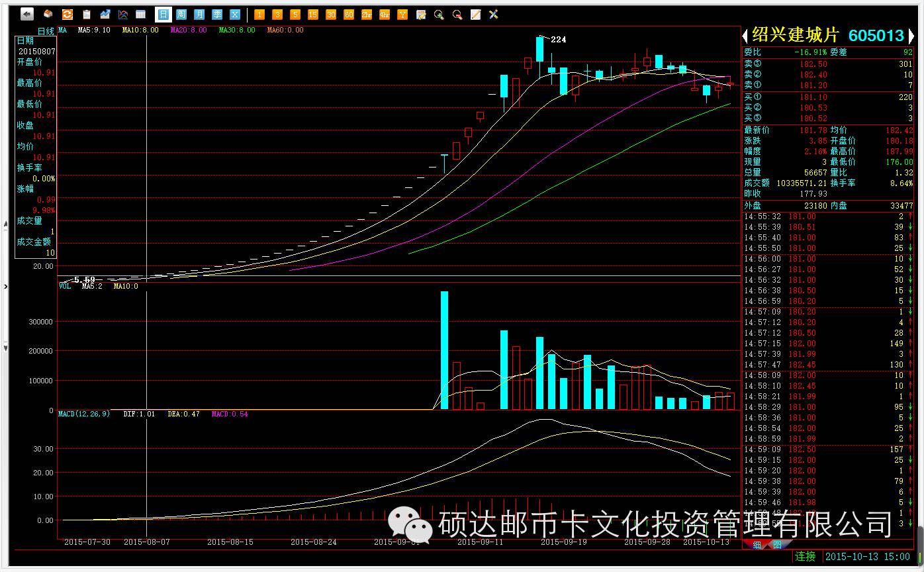This screenshot has height=572, width=924.
Task: Open the crossed tools settings icon
Action: 493,14
